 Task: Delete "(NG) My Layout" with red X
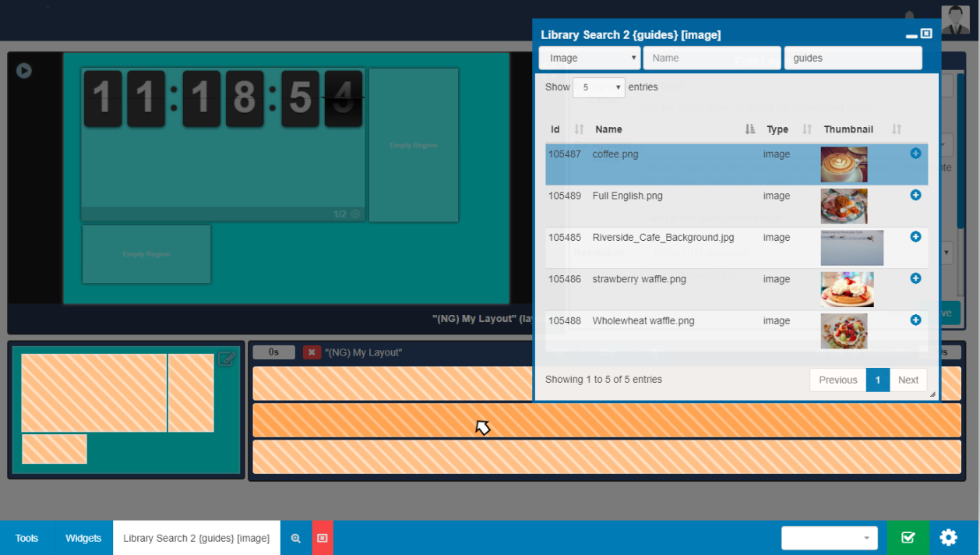[x=312, y=352]
